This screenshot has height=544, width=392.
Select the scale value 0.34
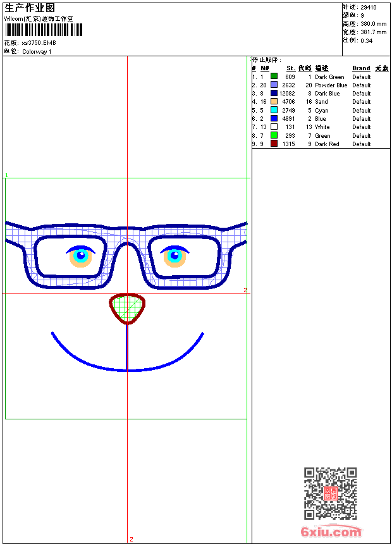pos(366,41)
